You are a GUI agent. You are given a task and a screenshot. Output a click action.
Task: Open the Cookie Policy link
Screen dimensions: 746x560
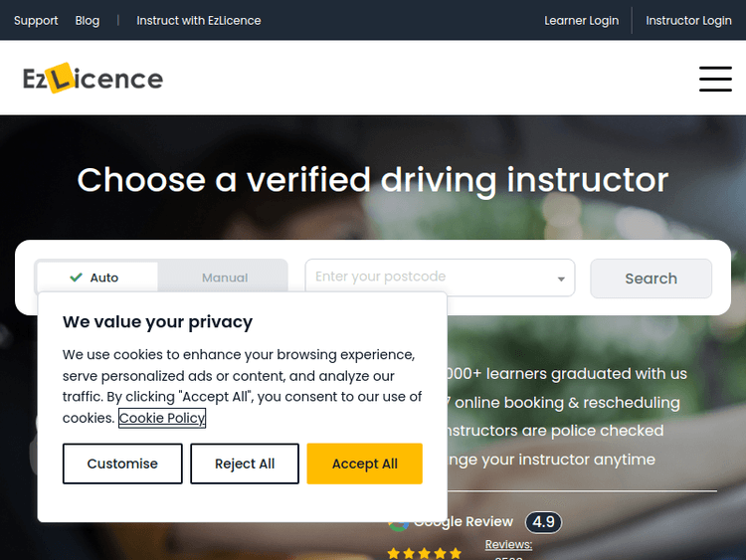coord(162,418)
